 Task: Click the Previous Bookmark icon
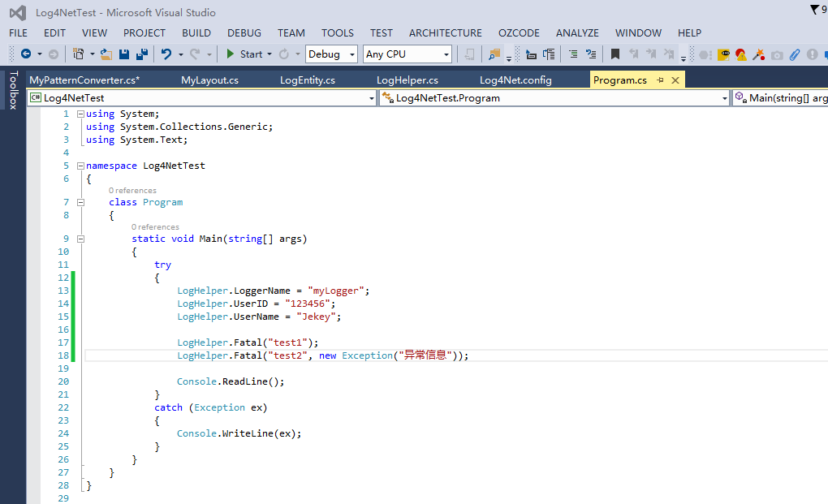634,54
